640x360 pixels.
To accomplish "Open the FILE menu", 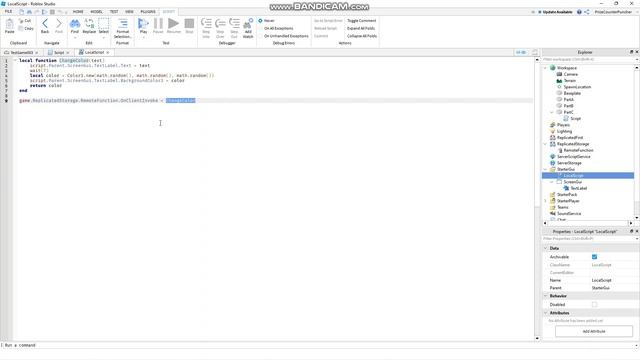I will tap(8, 12).
